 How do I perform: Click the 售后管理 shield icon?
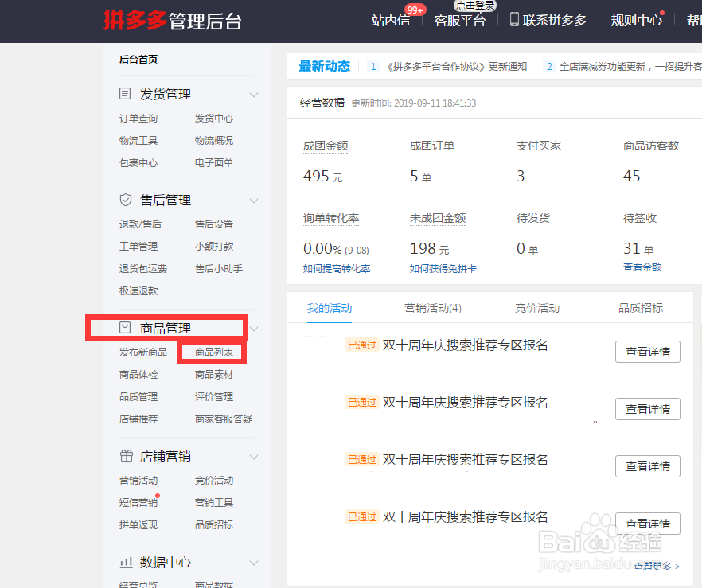(x=126, y=200)
